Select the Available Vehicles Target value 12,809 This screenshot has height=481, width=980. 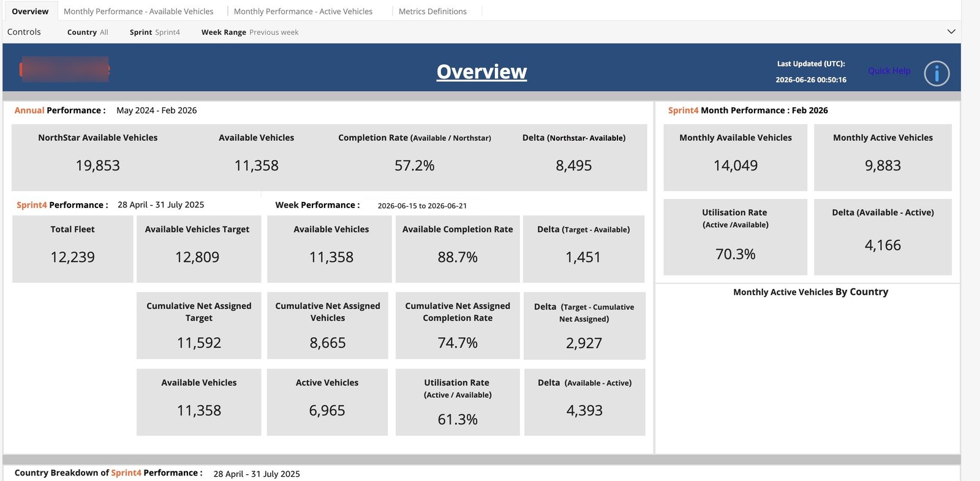197,257
